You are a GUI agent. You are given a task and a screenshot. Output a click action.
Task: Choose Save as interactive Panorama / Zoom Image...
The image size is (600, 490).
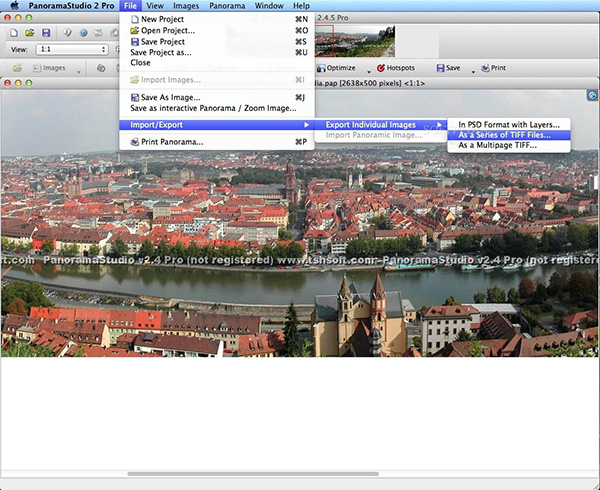tap(217, 108)
